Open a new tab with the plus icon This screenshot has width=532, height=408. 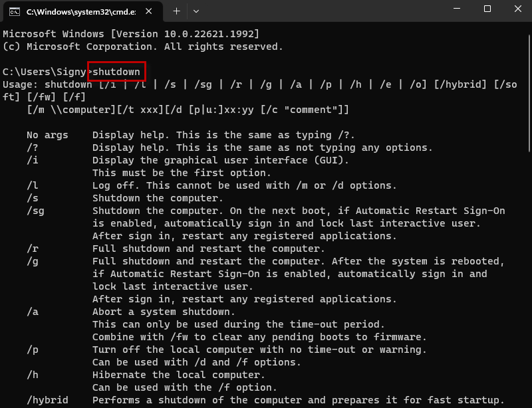pyautogui.click(x=176, y=11)
